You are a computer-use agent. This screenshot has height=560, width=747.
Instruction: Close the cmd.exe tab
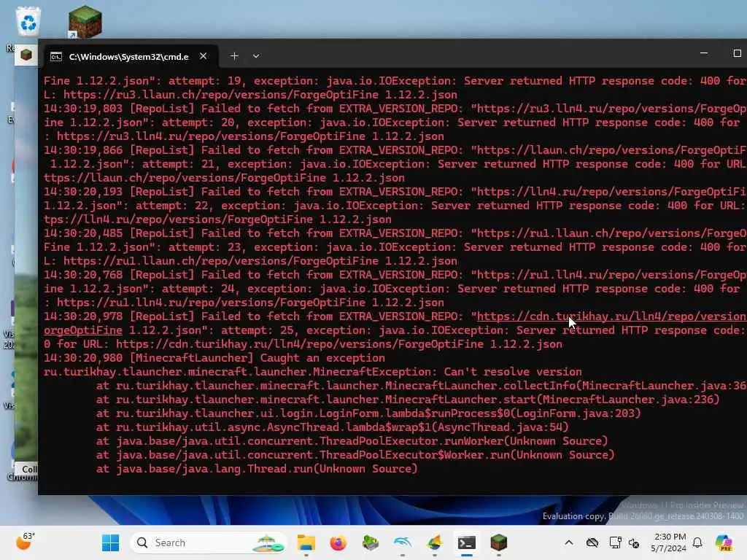click(204, 56)
